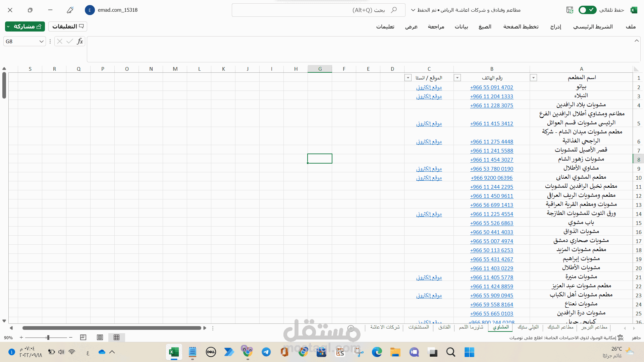The width and height of the screenshot is (644, 362).
Task: Open the بيانات (Data) ribbon tab
Action: (x=461, y=26)
